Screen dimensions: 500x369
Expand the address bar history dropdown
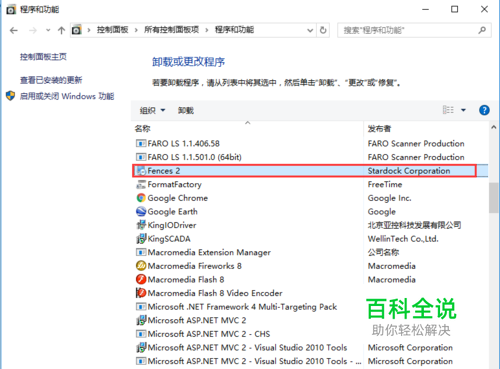(310, 30)
